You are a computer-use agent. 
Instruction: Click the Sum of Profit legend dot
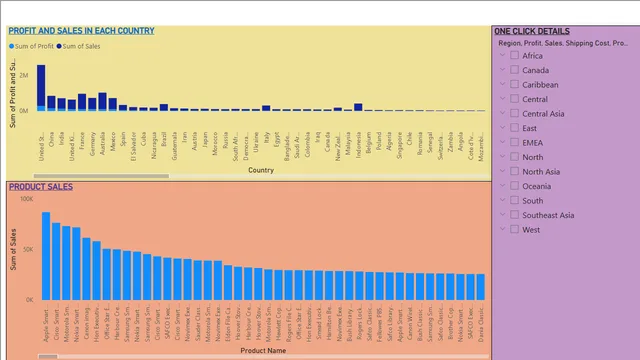11,46
